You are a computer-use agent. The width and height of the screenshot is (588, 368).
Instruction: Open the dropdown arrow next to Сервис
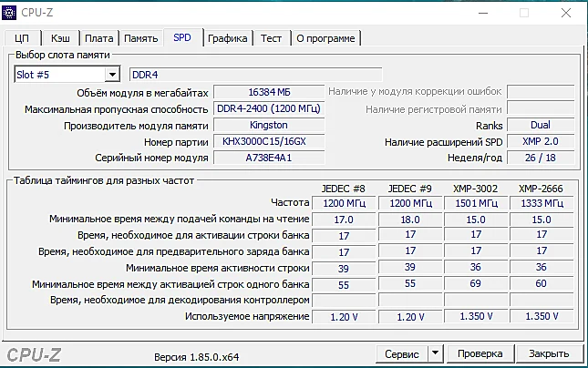(x=435, y=353)
